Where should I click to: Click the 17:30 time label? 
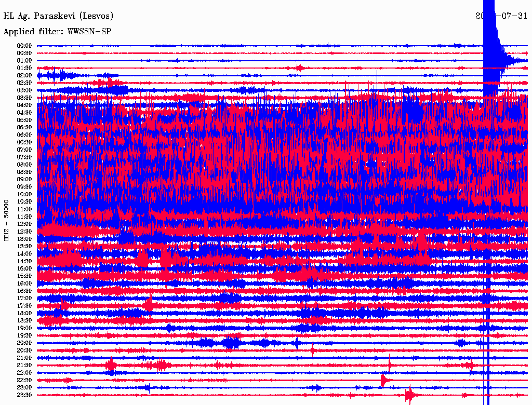click(24, 306)
